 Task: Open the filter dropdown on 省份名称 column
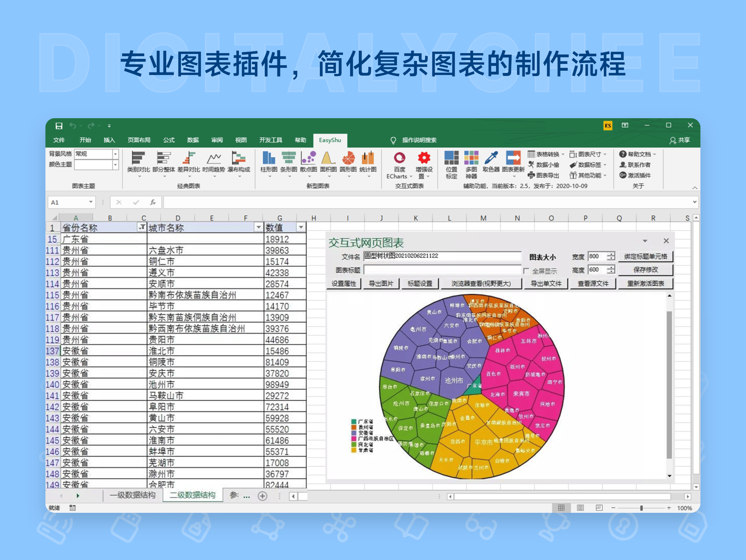click(x=142, y=228)
